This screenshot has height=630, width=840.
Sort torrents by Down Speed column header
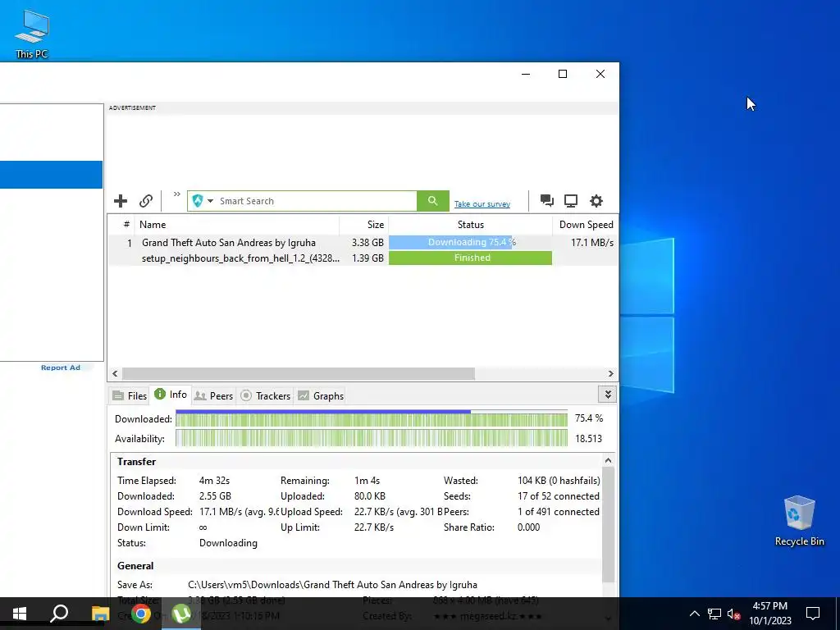(x=586, y=225)
